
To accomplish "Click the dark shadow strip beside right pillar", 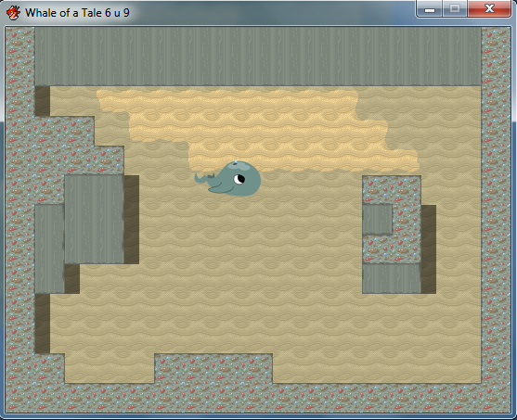I will tap(429, 249).
